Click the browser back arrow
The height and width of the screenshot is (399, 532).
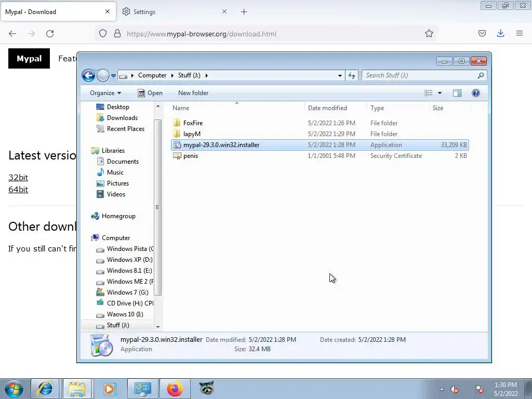click(x=12, y=34)
